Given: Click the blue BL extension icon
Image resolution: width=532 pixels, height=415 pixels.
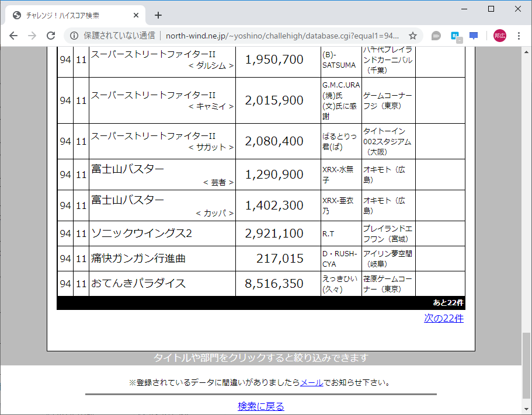Looking at the screenshot, I should point(455,36).
